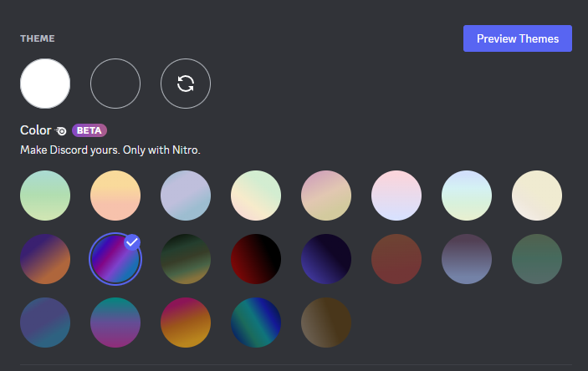Select the Dark theme circle
588x371 pixels.
coord(115,84)
